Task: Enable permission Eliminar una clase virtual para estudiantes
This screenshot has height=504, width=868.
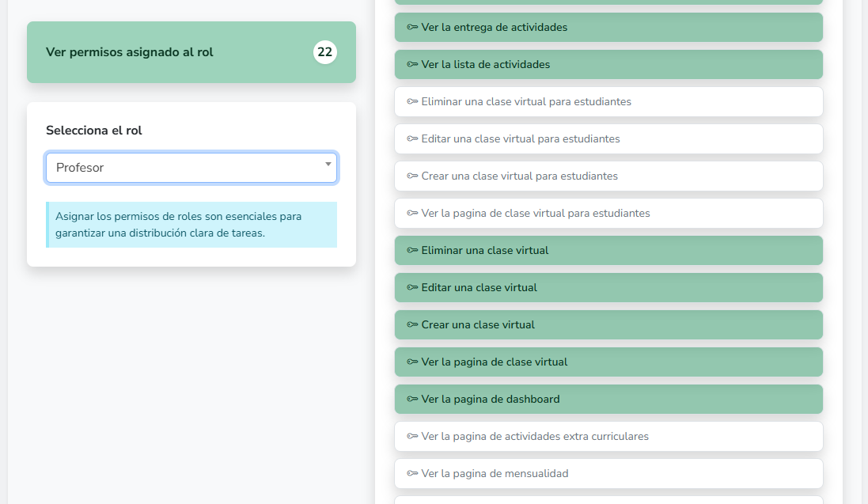Action: coord(608,101)
